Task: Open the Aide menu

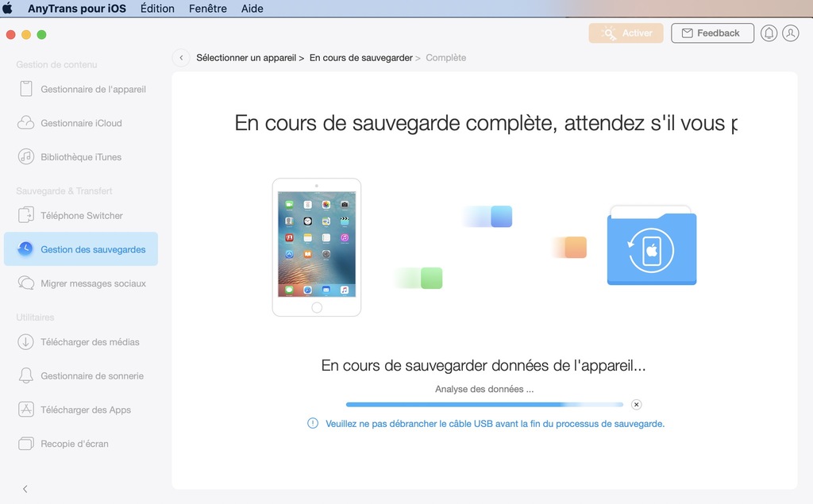Action: (252, 8)
